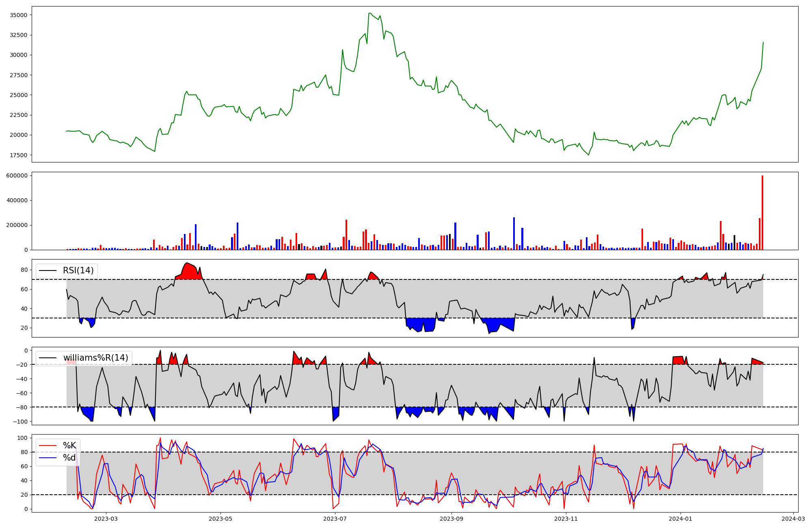Click the 2024-01 date tick label
Image resolution: width=812 pixels, height=528 pixels.
click(x=680, y=518)
